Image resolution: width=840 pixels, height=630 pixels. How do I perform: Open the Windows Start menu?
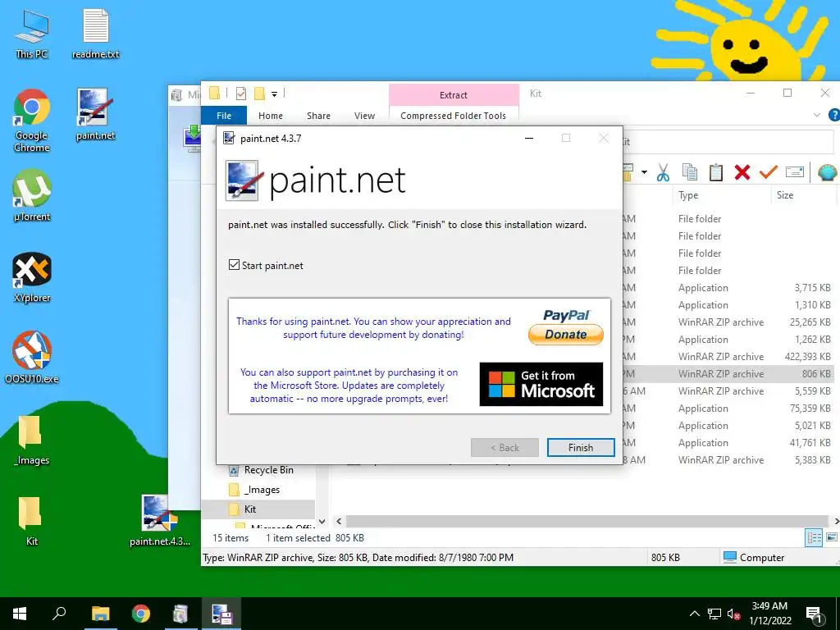point(20,614)
